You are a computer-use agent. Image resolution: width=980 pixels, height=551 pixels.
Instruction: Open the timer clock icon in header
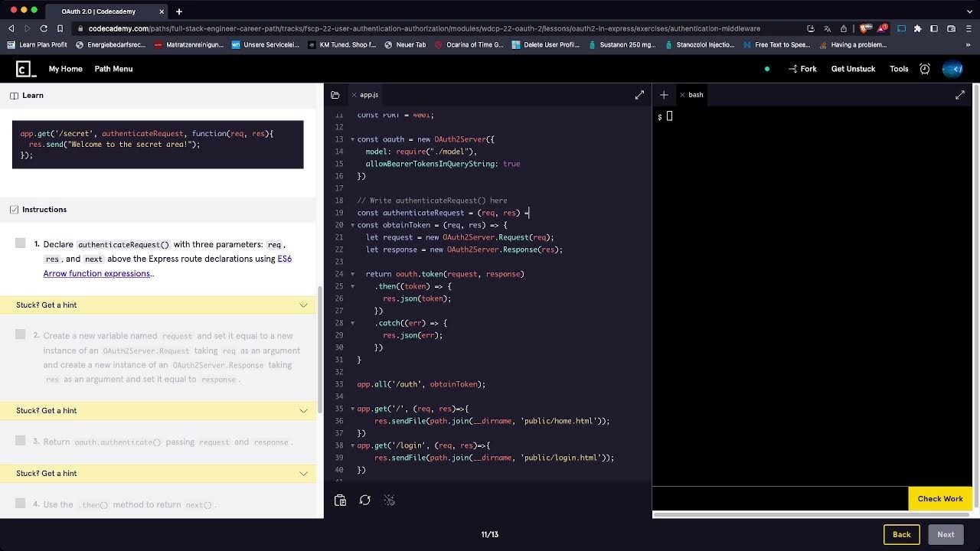[925, 69]
